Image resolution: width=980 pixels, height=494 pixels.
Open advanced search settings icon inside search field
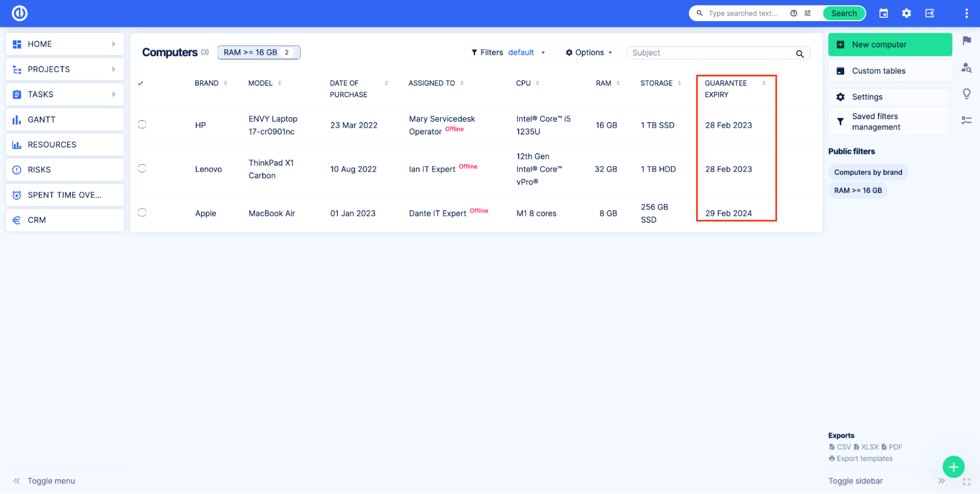[807, 13]
